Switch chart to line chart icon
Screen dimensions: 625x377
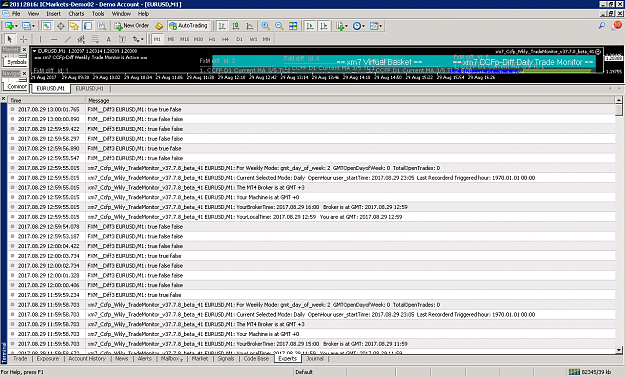(x=250, y=26)
